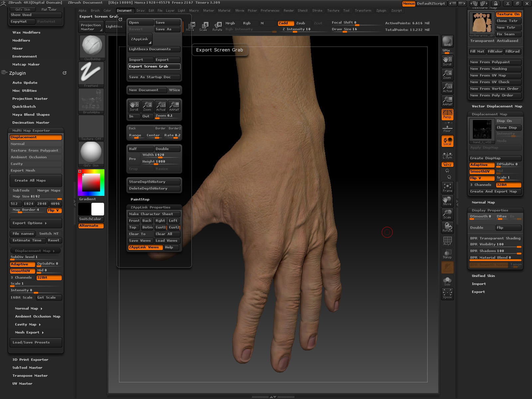This screenshot has width=532, height=399.
Task: Expand Vector Displacement Map section
Action: pyautogui.click(x=497, y=106)
